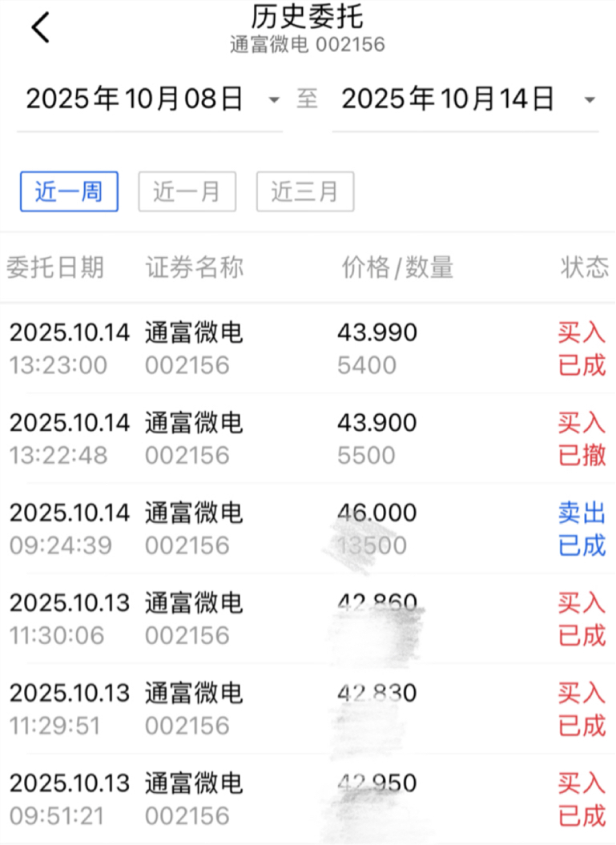
Task: Click the 委托日期 column header
Action: (55, 268)
